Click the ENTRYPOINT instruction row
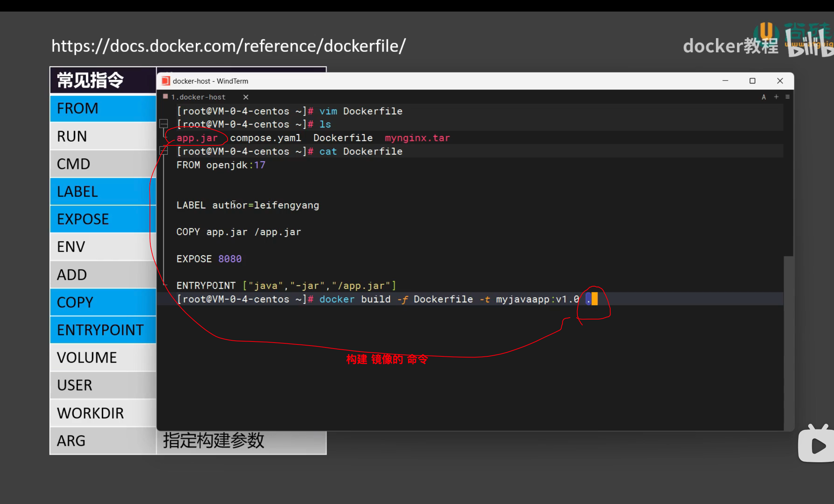The height and width of the screenshot is (504, 834). [103, 330]
